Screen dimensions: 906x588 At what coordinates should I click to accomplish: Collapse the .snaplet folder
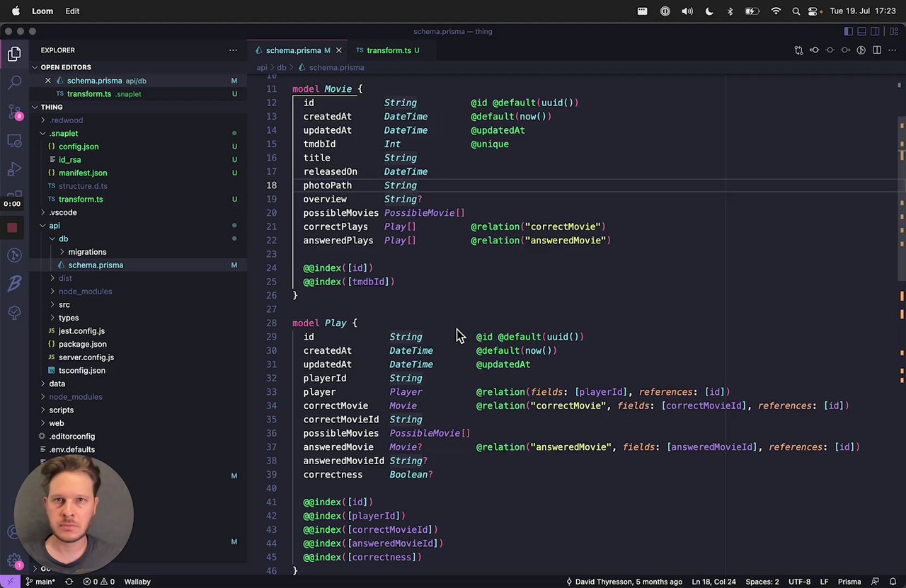pyautogui.click(x=64, y=133)
